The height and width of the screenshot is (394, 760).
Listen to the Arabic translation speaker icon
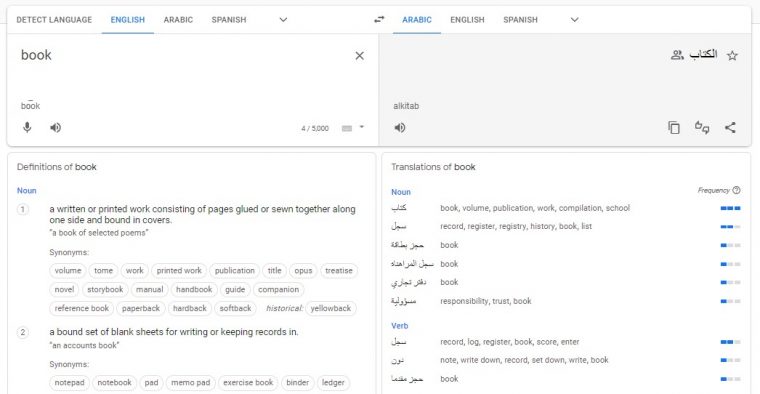(x=400, y=127)
